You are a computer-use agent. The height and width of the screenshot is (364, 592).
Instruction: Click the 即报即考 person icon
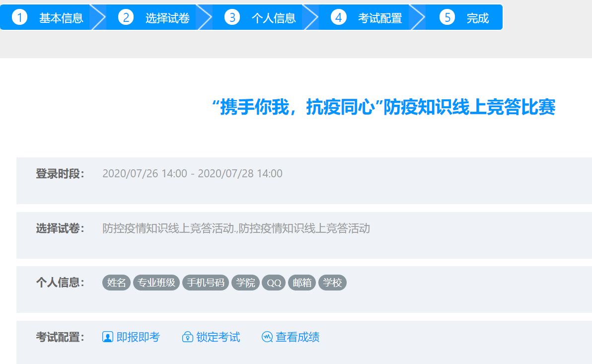click(x=108, y=337)
